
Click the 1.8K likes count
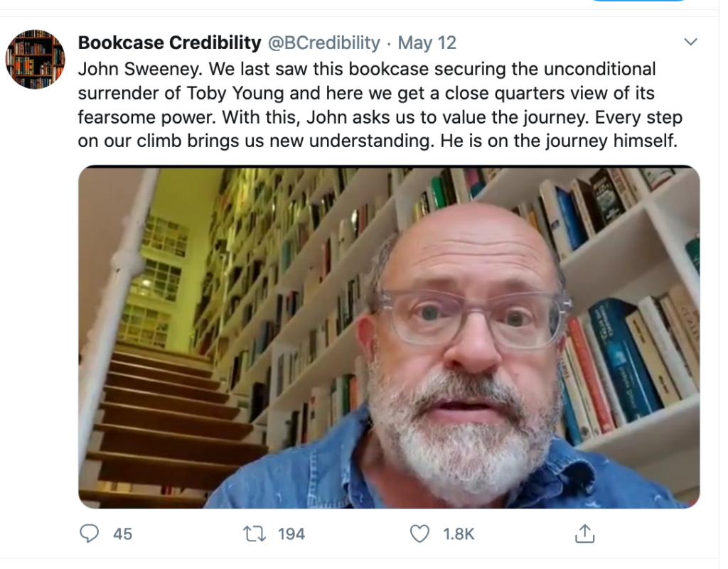pyautogui.click(x=459, y=534)
